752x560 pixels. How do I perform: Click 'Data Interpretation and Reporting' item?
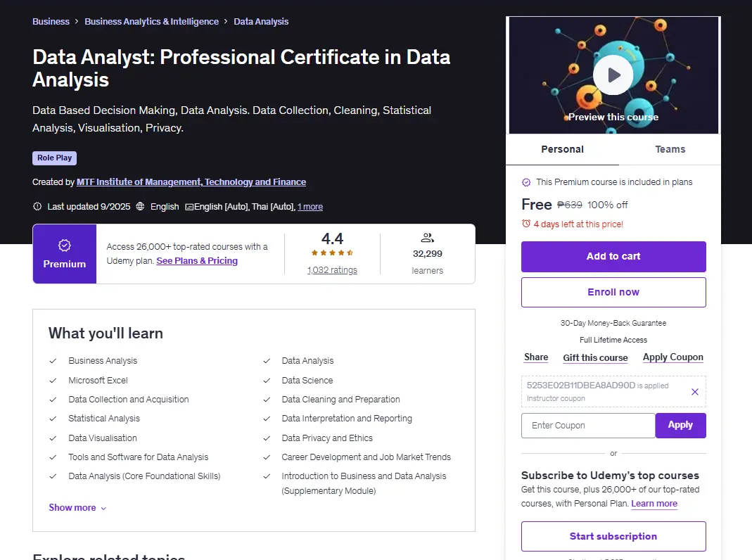(347, 419)
